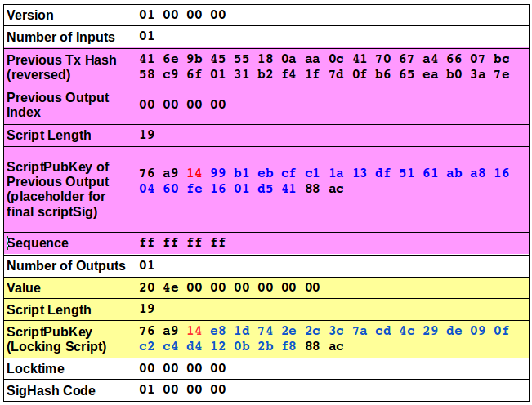Click the Number of Outputs label
The height and width of the screenshot is (405, 532).
coord(66,265)
